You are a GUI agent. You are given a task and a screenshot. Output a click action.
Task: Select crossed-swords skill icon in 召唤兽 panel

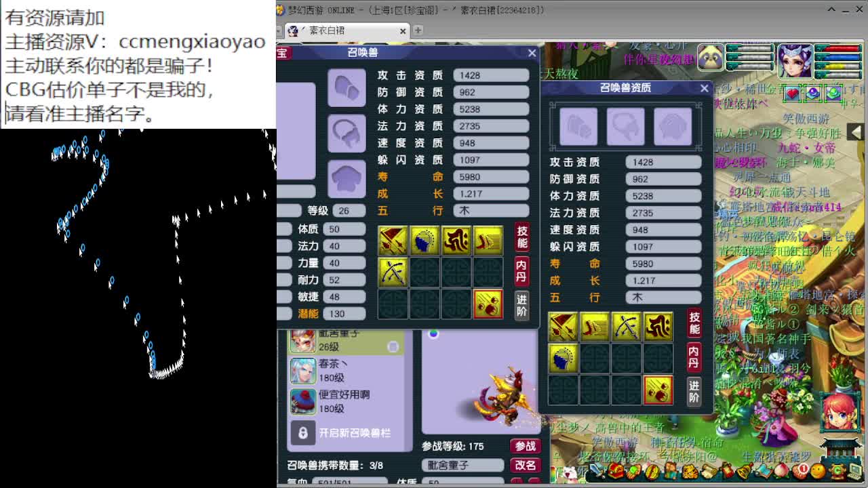click(x=393, y=272)
